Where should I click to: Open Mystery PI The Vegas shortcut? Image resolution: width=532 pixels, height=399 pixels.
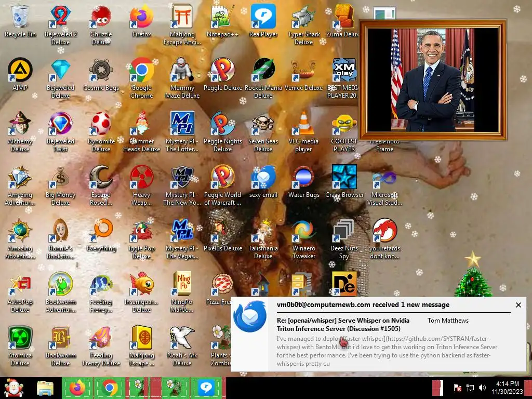coord(182,239)
